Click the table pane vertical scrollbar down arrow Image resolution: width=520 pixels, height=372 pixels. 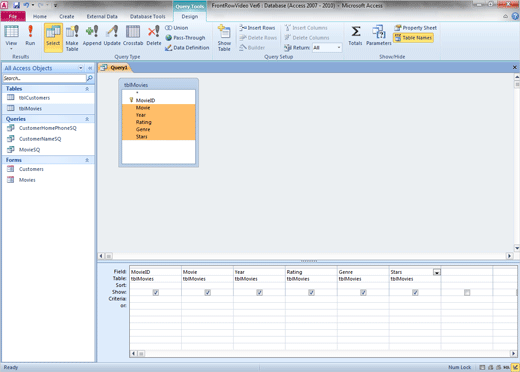point(517,248)
